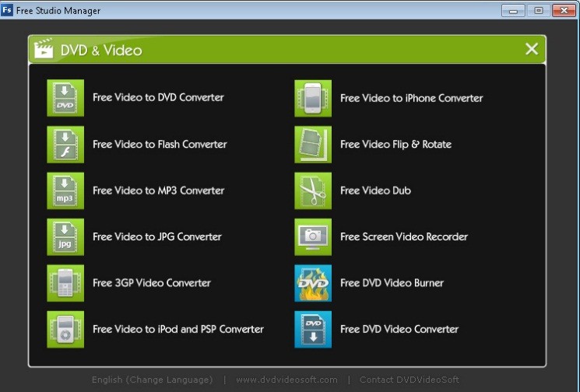The width and height of the screenshot is (580, 392).
Task: Launch the Free Video to Flash Converter icon
Action: (65, 145)
